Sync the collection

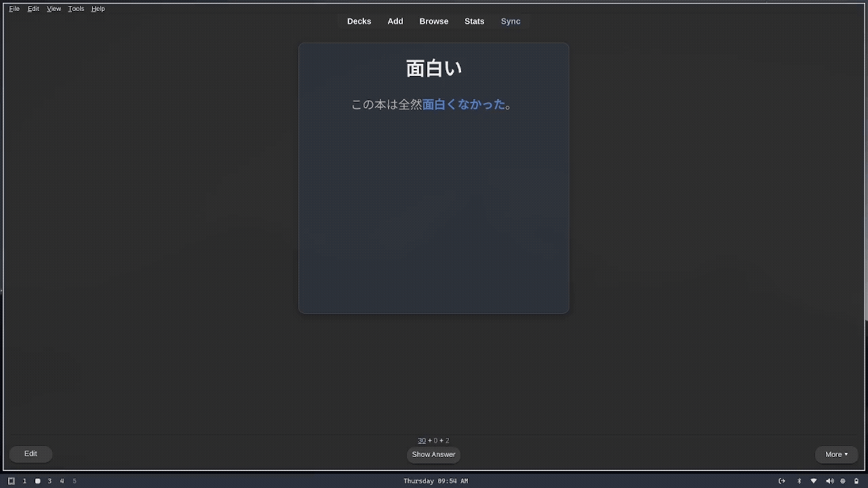tap(511, 21)
